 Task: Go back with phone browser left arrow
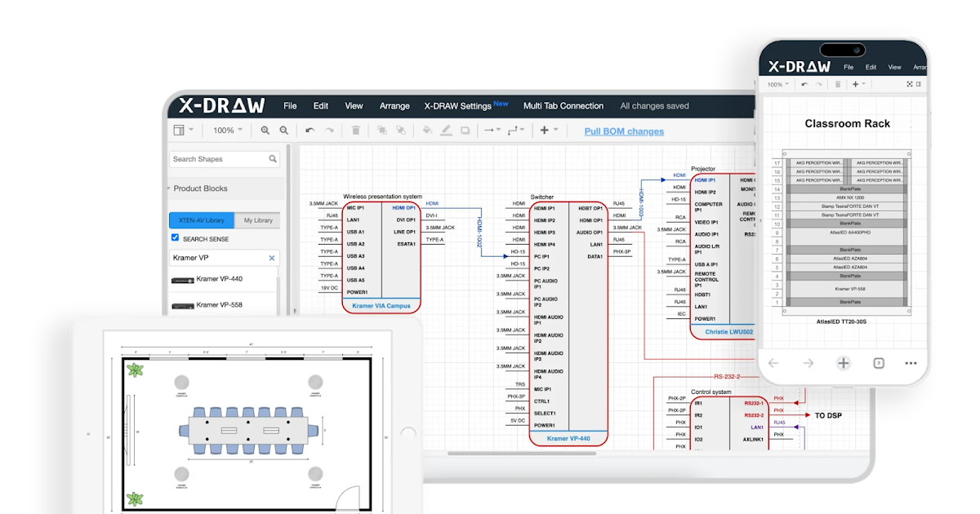tap(773, 363)
